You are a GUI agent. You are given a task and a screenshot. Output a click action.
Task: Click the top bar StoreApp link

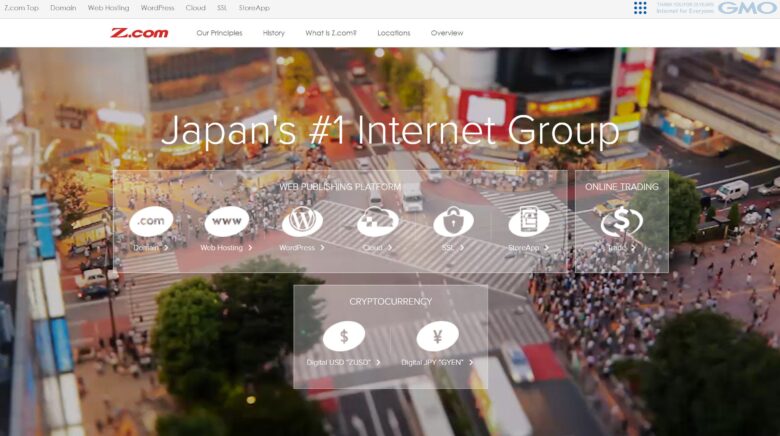point(253,8)
